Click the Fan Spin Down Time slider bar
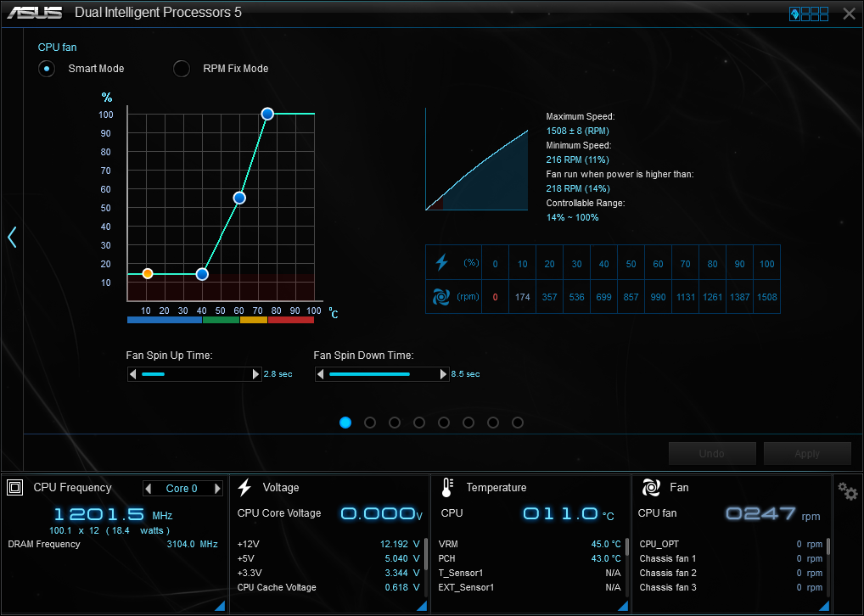This screenshot has width=864, height=616. (x=382, y=374)
